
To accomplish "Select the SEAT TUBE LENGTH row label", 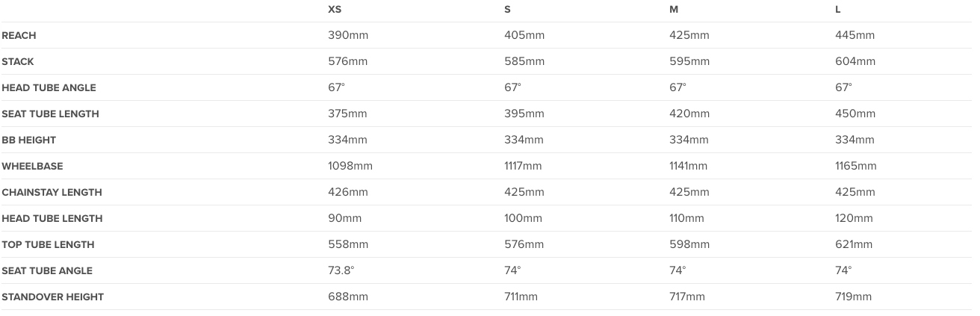I will click(x=50, y=114).
